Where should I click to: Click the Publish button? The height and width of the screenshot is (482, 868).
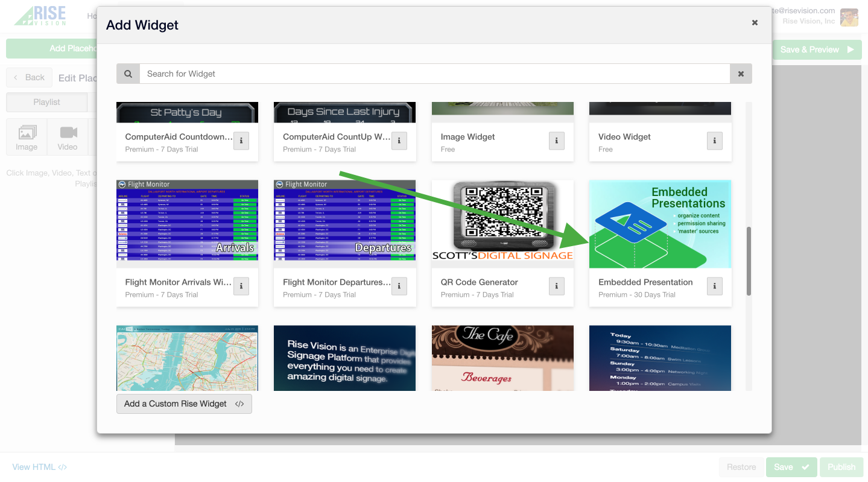[841, 467]
